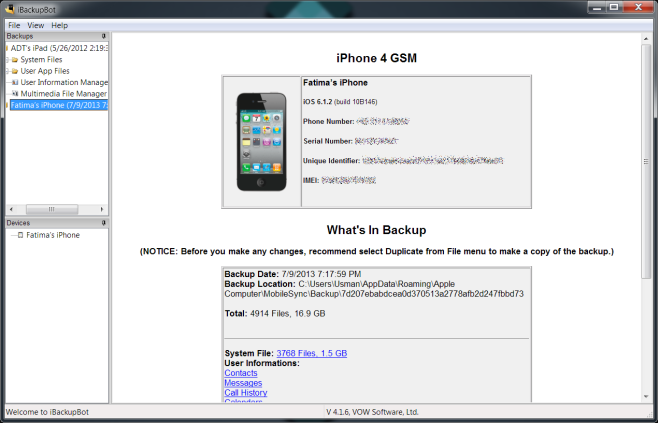Screen dimensions: 658x423
Task: Click the 'V 4.1.6, VOW Software, Ltd.' status text
Action: 373,412
